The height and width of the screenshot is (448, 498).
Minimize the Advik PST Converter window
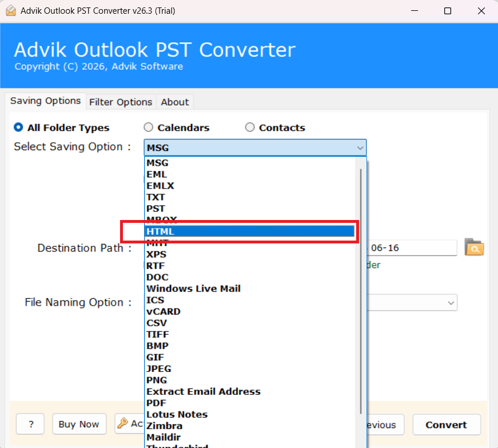click(x=415, y=11)
